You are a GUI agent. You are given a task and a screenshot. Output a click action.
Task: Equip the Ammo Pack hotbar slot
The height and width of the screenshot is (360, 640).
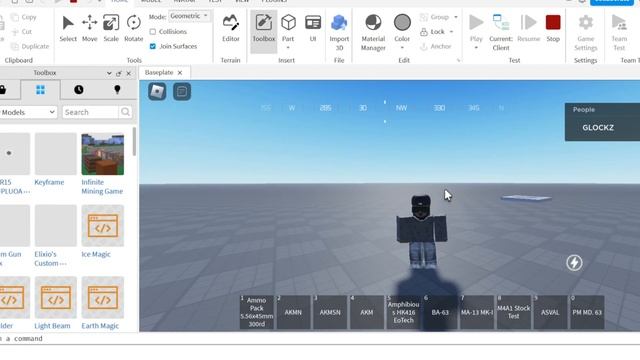257,312
